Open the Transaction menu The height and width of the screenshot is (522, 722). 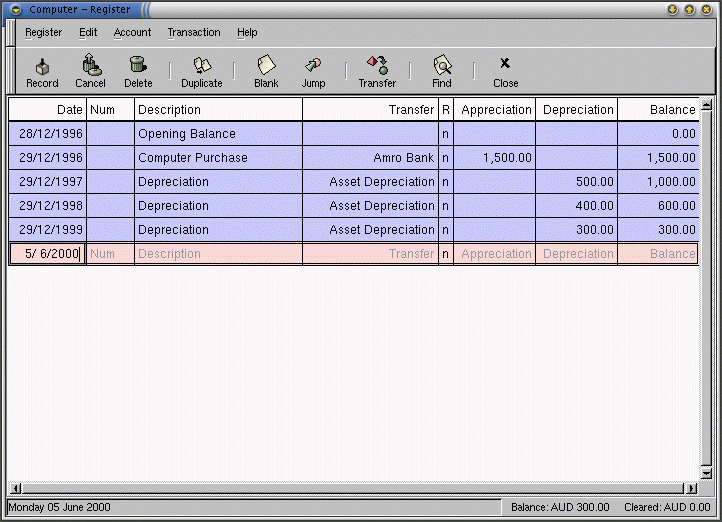(x=194, y=32)
